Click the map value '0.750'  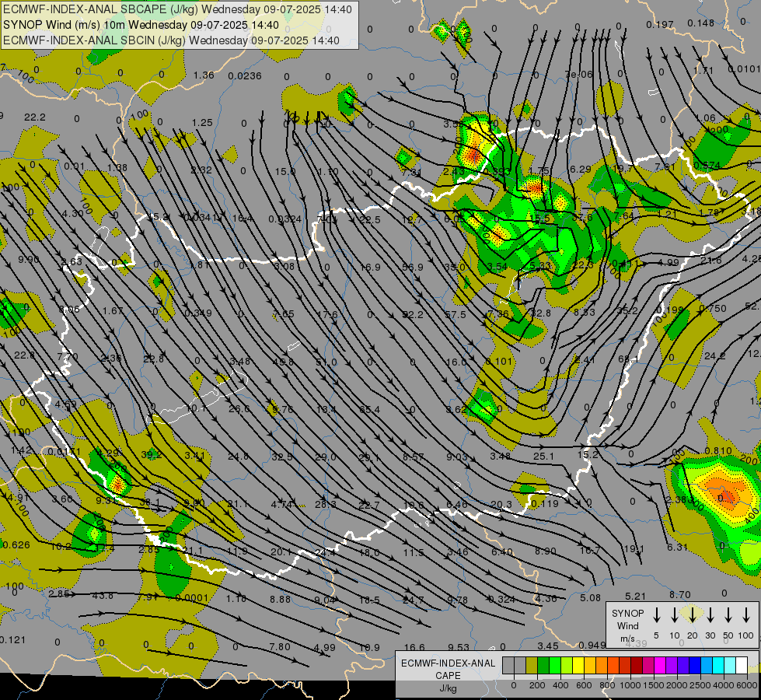point(713,309)
